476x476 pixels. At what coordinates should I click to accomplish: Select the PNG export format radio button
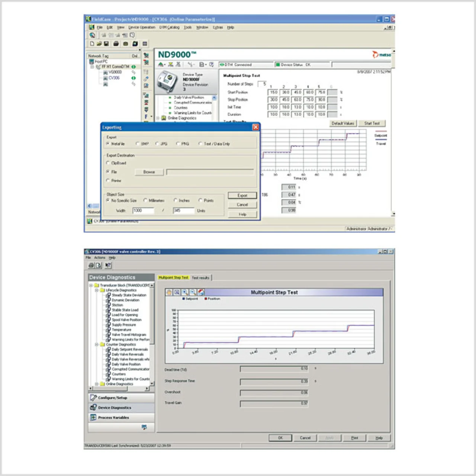pyautogui.click(x=178, y=144)
